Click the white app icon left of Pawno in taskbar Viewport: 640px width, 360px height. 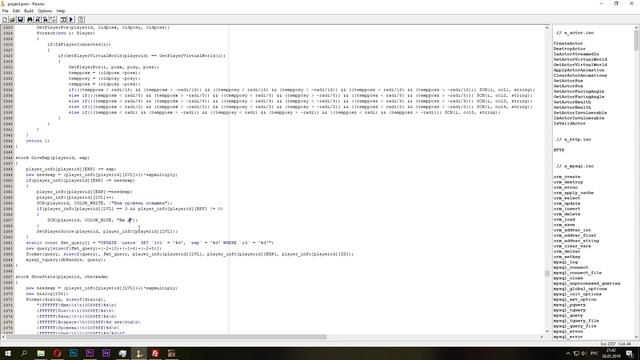point(122,353)
